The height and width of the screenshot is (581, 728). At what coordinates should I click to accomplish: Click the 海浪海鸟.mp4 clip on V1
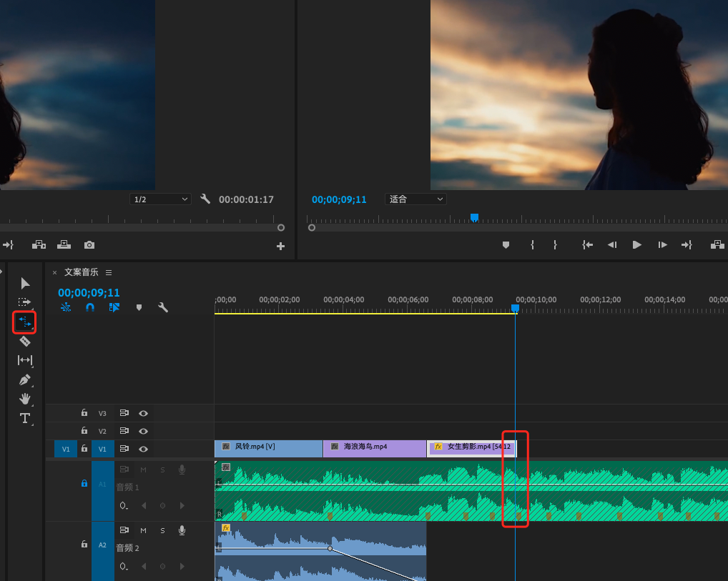click(x=374, y=449)
